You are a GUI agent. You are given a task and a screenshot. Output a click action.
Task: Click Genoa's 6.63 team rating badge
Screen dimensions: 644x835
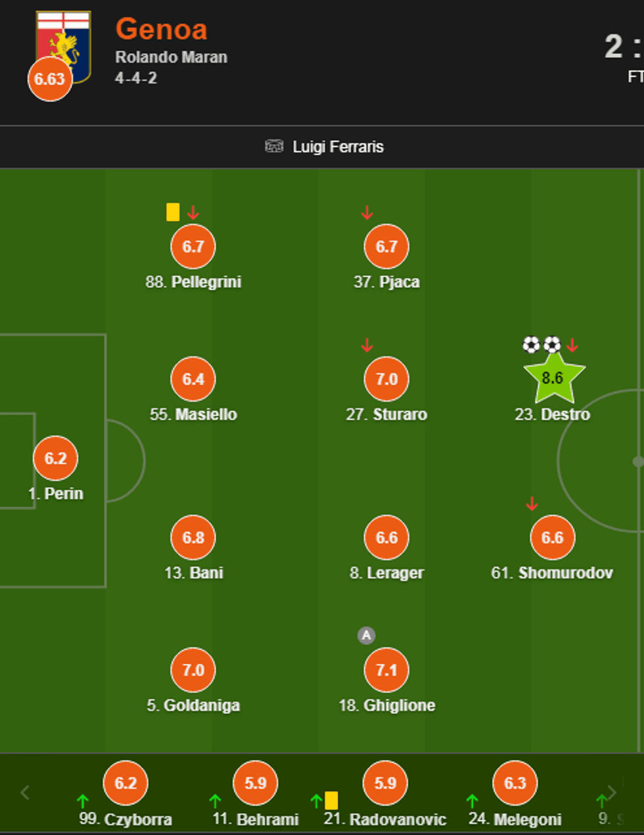(50, 79)
